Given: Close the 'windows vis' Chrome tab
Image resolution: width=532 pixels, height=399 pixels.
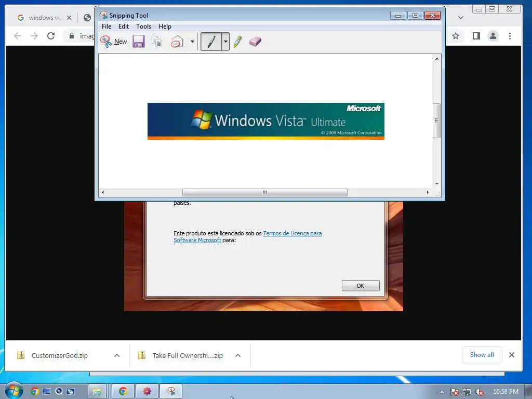Looking at the screenshot, I should point(69,18).
